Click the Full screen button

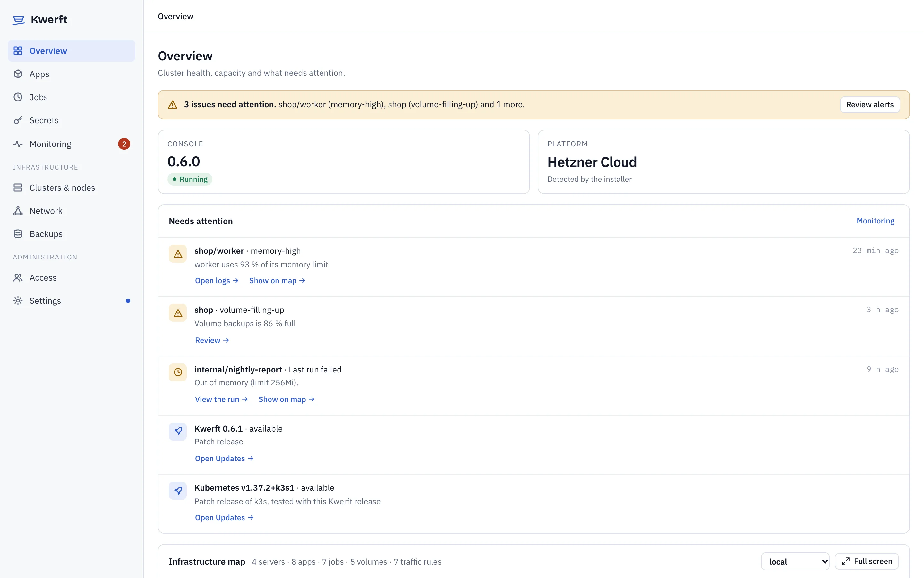pyautogui.click(x=867, y=561)
